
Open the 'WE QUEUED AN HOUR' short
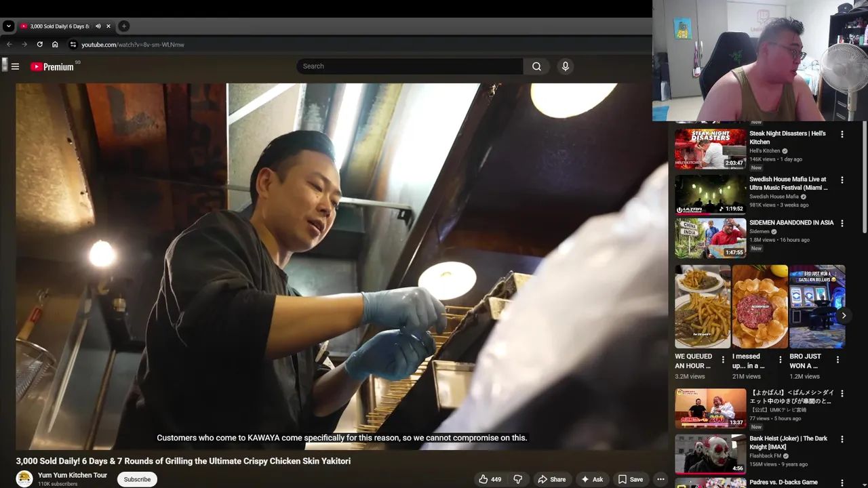coord(703,306)
